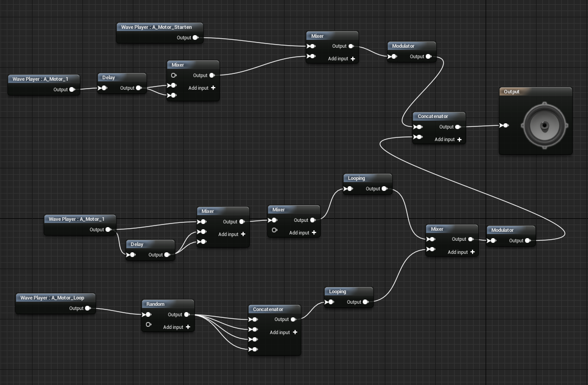The width and height of the screenshot is (588, 385).
Task: Click the upper Looping node's Output pin
Action: point(384,189)
